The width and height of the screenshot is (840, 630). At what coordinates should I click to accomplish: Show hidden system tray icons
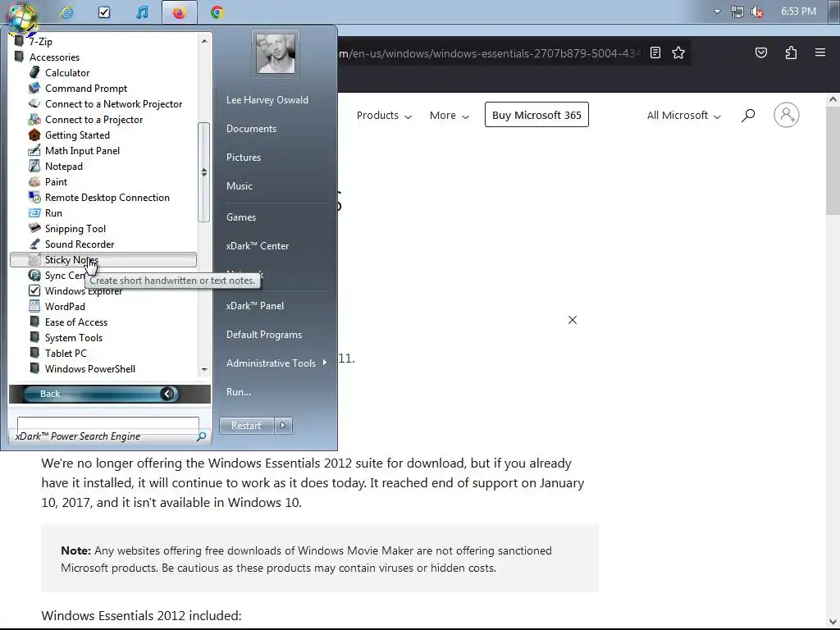pyautogui.click(x=717, y=11)
